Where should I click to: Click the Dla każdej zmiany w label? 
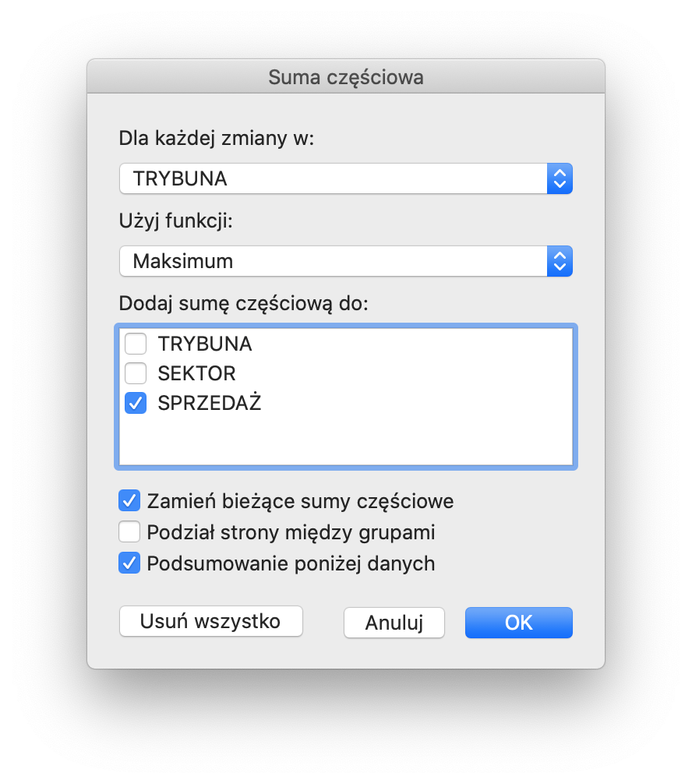coord(216,139)
